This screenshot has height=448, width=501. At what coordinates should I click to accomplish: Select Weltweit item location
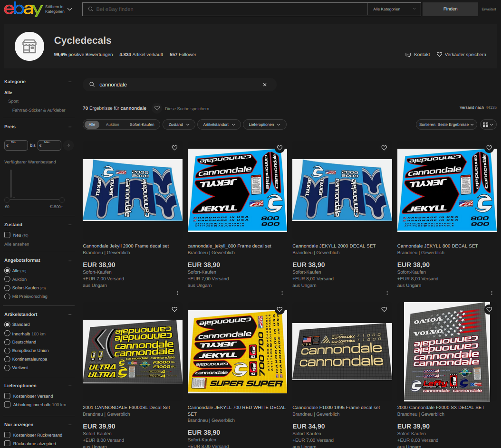coord(7,368)
